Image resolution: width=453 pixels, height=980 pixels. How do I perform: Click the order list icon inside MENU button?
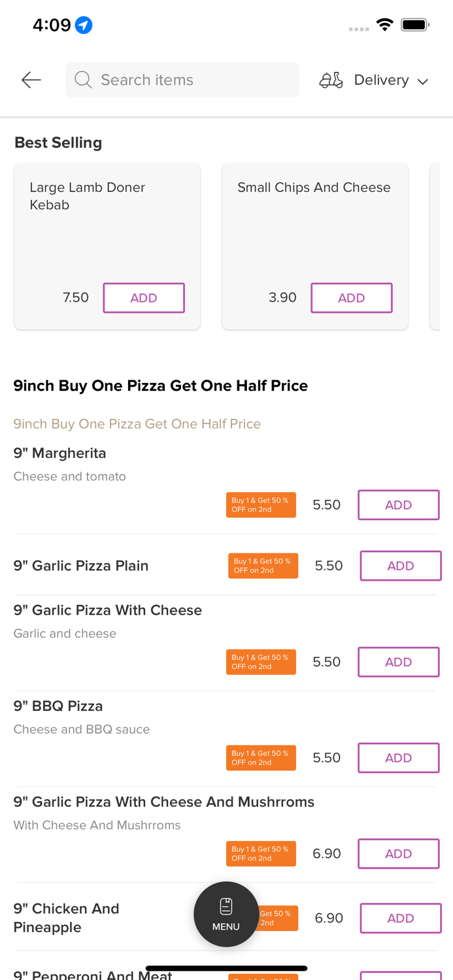(226, 905)
